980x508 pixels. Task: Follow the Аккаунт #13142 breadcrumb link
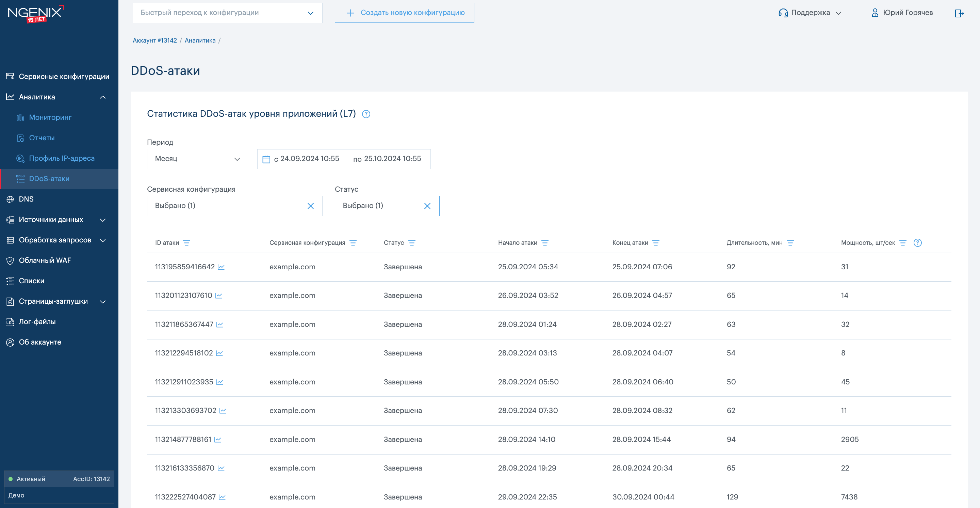154,40
